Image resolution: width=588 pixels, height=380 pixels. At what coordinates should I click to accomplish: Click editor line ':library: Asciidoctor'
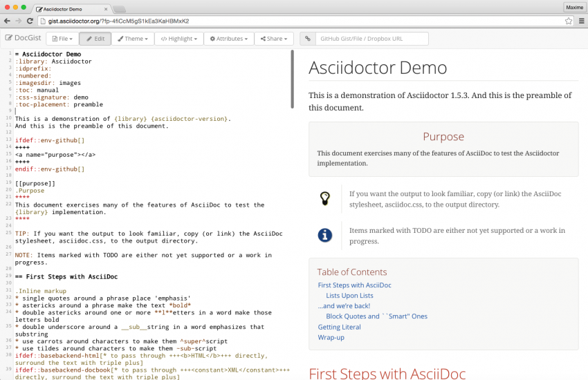click(53, 61)
